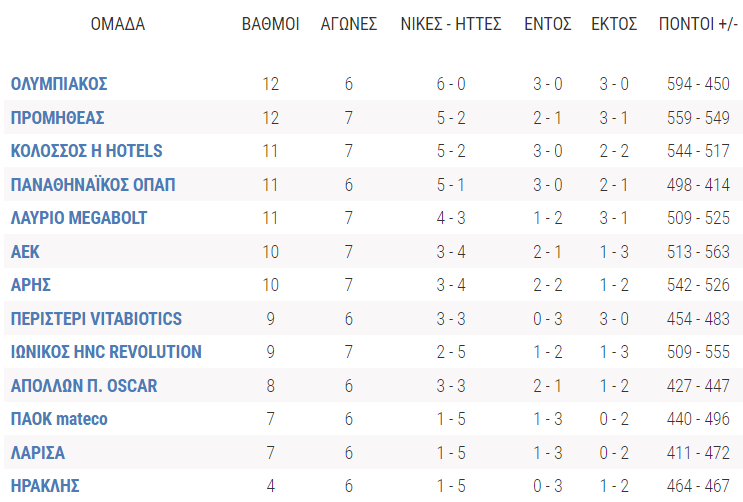Open ΛΑΥΡΙΟ MEGABOLT team page
Screen dimensions: 743x502
coord(82,218)
